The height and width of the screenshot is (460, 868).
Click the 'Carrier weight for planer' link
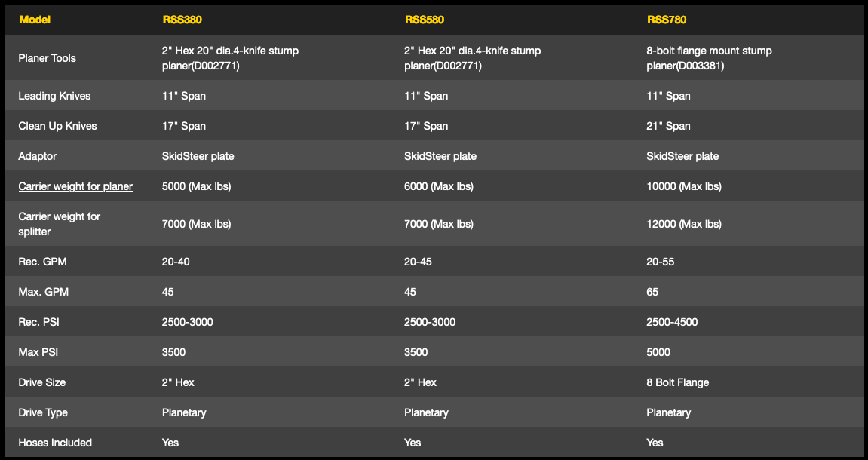point(75,186)
